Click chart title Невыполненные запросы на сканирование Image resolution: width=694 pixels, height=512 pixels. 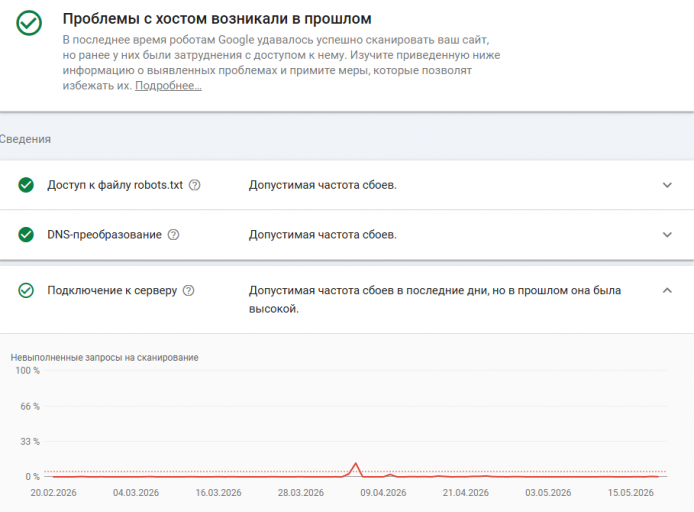(x=104, y=358)
